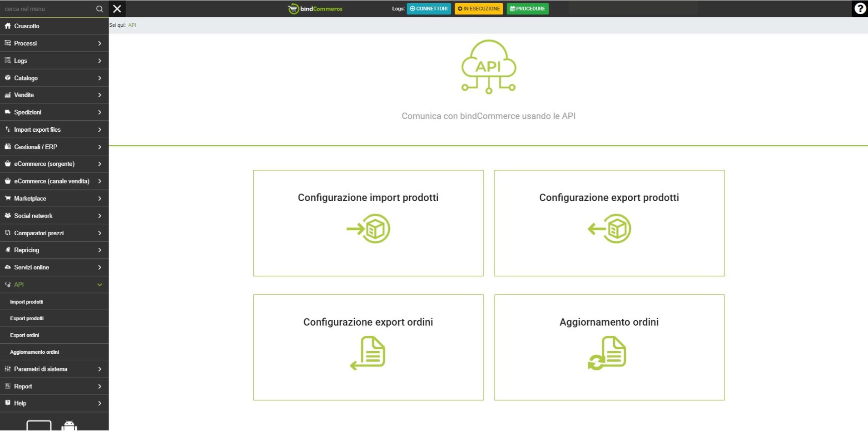Expand the Parametri di sistema section
Screen dimensions: 868x431
54,369
